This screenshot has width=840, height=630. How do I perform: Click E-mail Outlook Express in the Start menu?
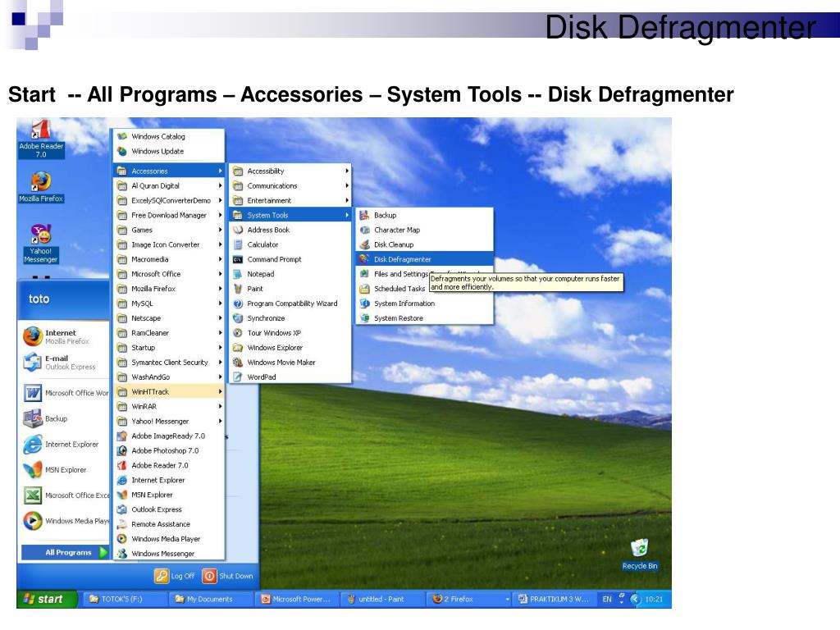click(64, 362)
